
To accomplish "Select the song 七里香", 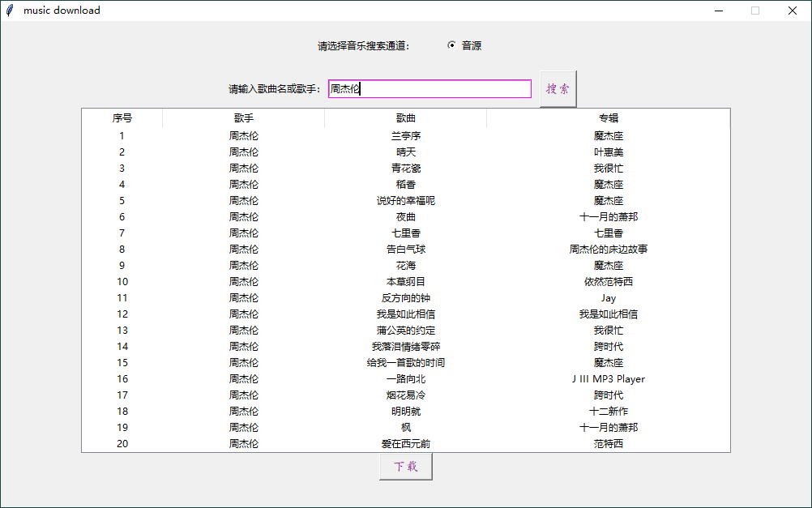I will tap(405, 233).
